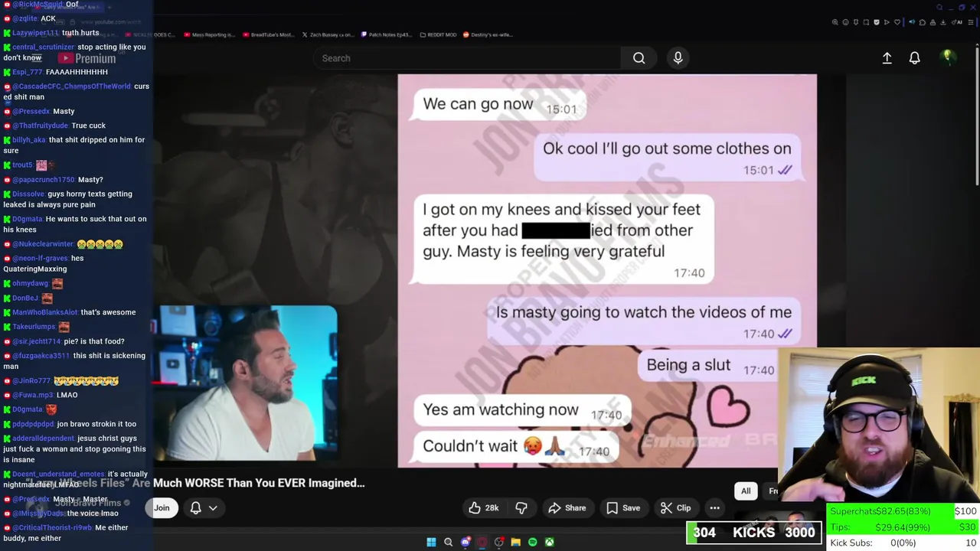980x551 pixels.
Task: Click chat username central_scrutinizer
Action: coord(42,47)
